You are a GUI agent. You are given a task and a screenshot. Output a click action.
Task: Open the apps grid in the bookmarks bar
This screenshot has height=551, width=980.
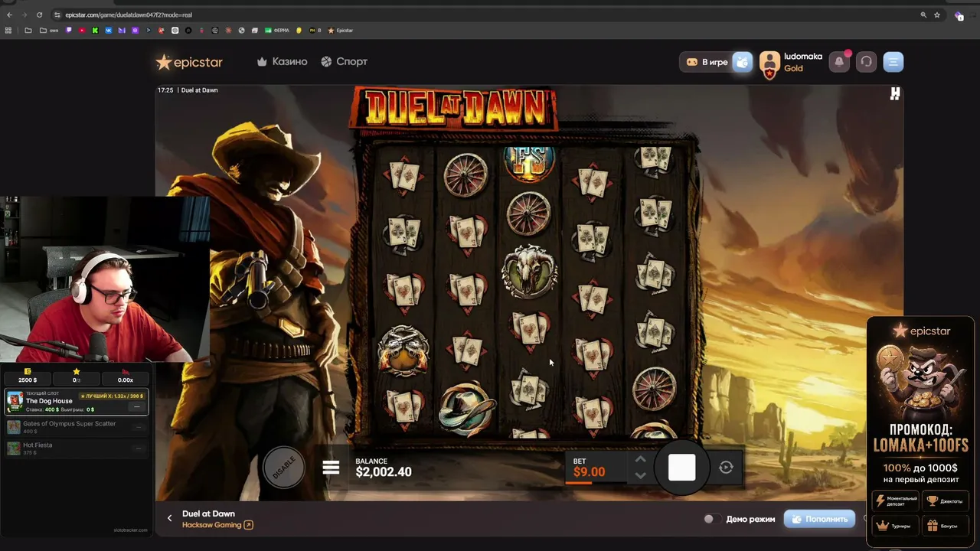tap(8, 31)
